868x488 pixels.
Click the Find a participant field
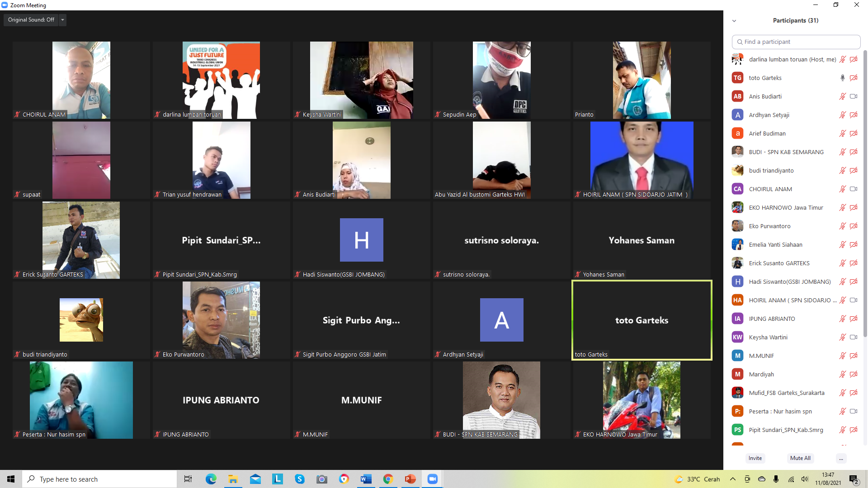point(796,42)
